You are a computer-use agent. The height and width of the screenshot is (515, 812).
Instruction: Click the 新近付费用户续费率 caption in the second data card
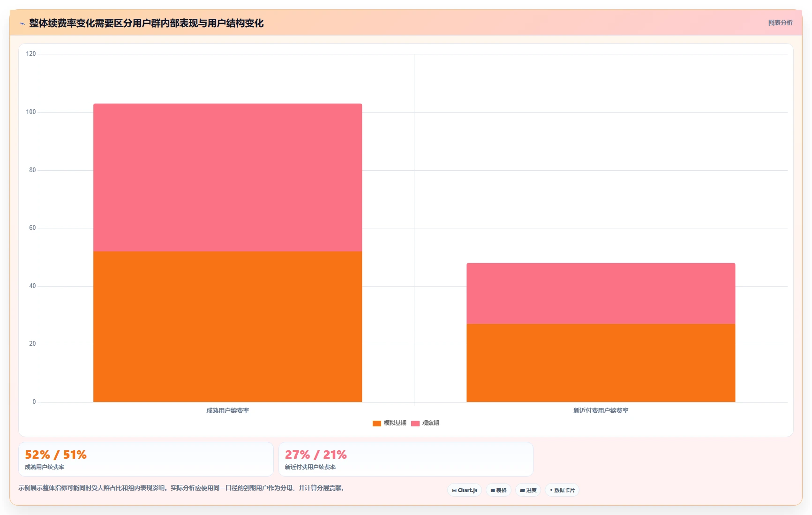pyautogui.click(x=310, y=467)
